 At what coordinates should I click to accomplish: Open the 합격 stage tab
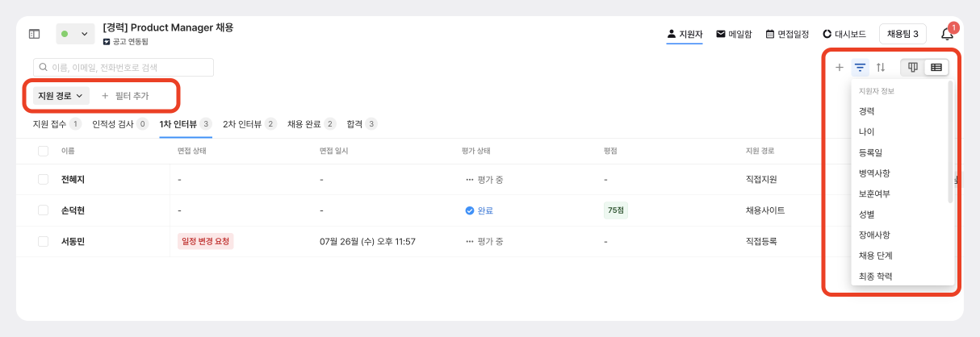pyautogui.click(x=361, y=124)
